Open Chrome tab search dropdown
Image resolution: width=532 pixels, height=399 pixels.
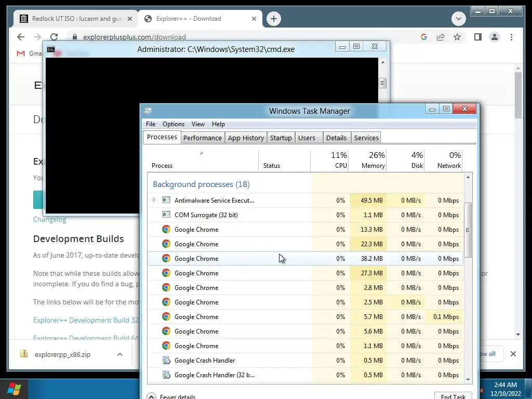(458, 19)
